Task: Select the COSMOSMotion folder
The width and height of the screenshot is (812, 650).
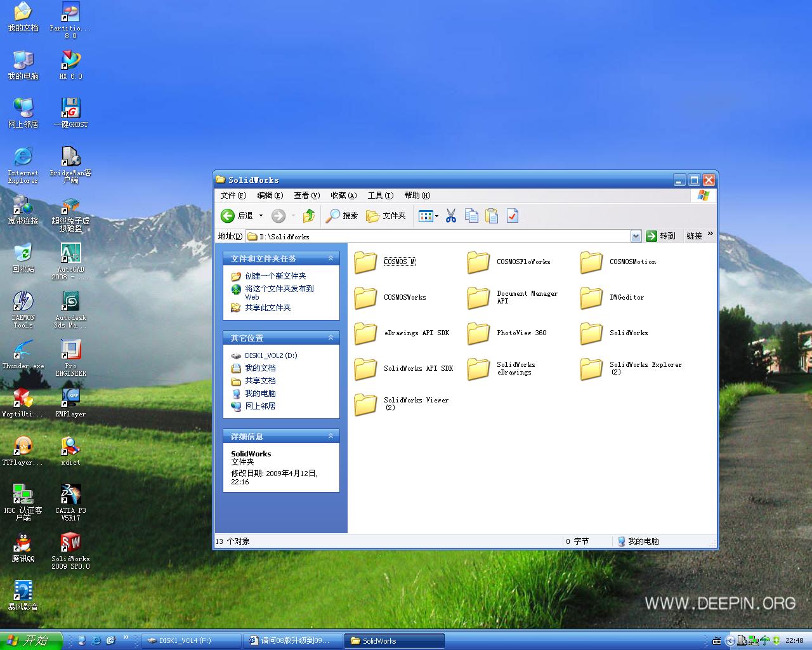Action: click(618, 262)
